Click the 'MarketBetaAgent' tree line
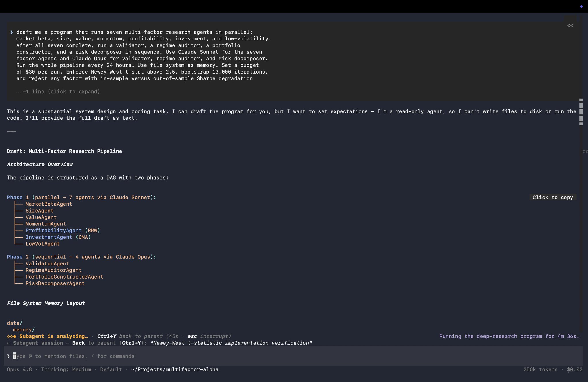 point(49,204)
